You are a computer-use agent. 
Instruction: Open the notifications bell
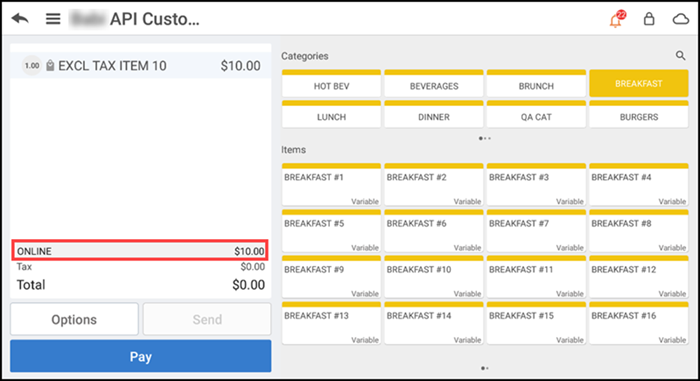[617, 19]
